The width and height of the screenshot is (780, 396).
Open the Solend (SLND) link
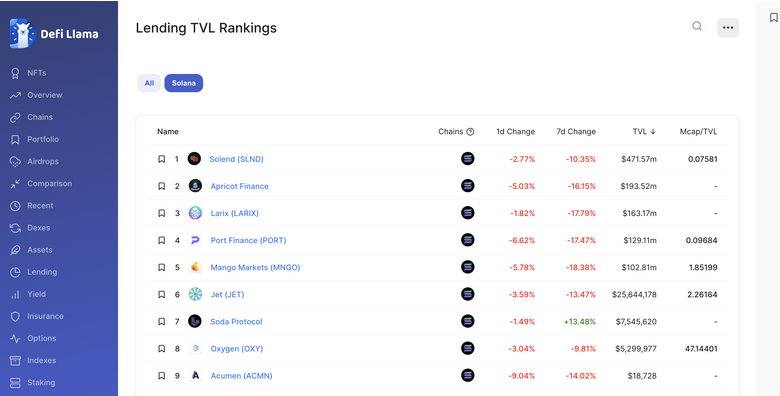[236, 159]
